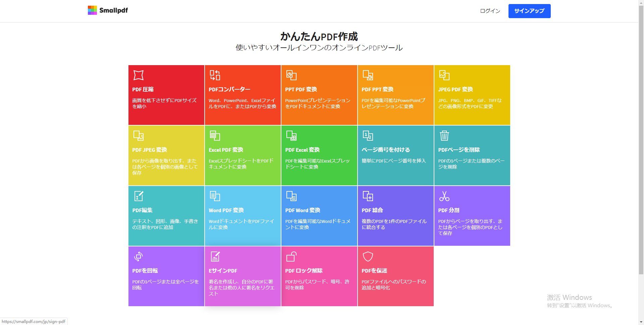The height and width of the screenshot is (325, 644).
Task: Click description 'PDFからパスワード、暗号、許可を削除'
Action: coord(317,285)
